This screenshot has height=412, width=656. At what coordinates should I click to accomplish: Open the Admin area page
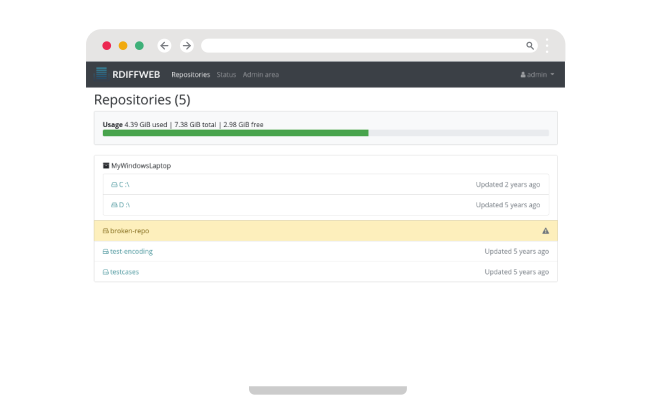[261, 75]
